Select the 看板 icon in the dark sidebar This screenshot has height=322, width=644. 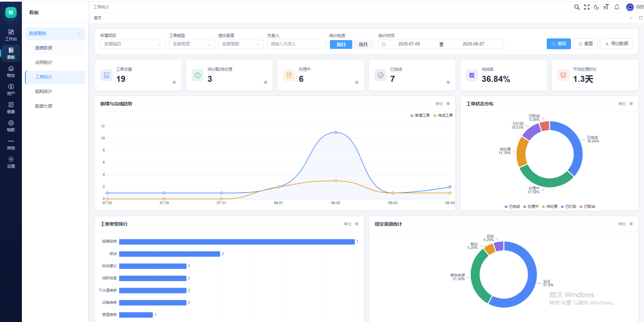(x=11, y=53)
